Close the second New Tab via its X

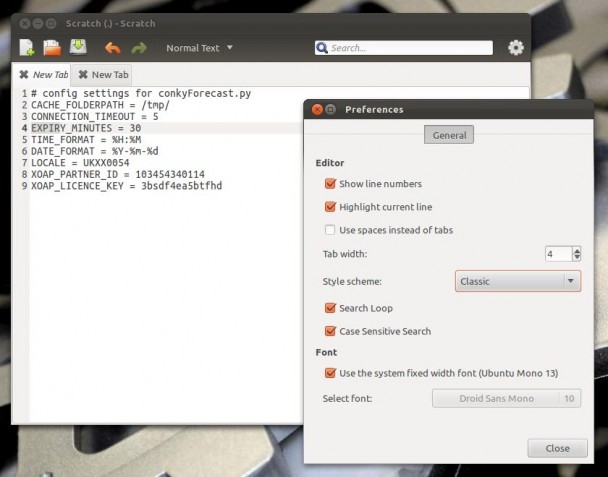[83, 75]
